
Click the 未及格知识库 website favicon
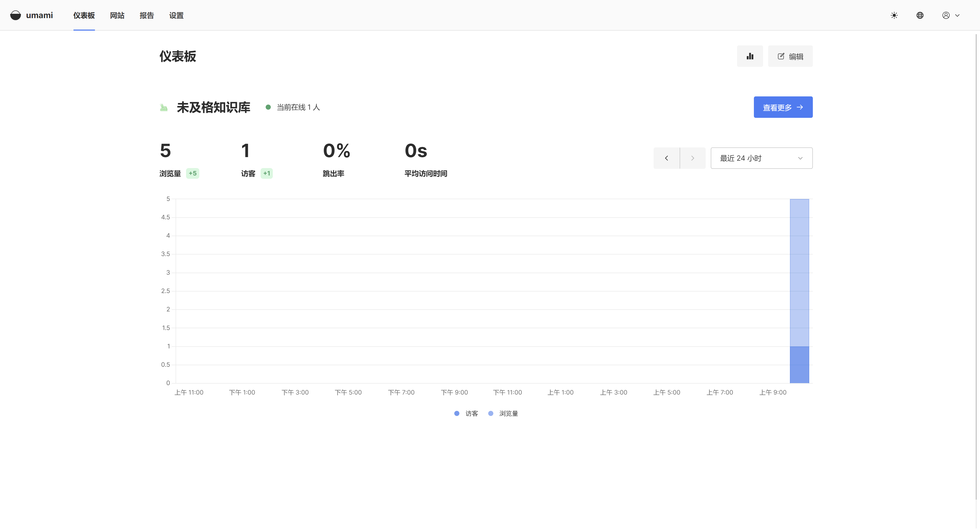(x=164, y=108)
